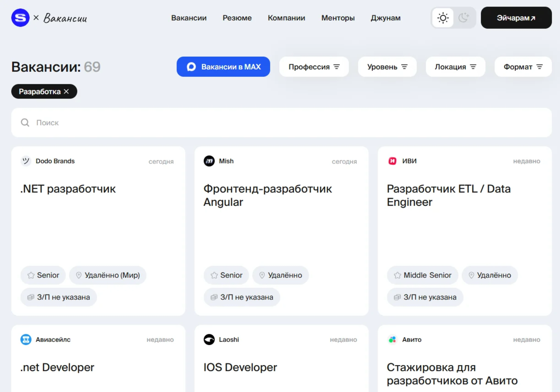Screen dimensions: 560x392
Task: Click Senior tag on Mish card
Action: [x=226, y=275]
